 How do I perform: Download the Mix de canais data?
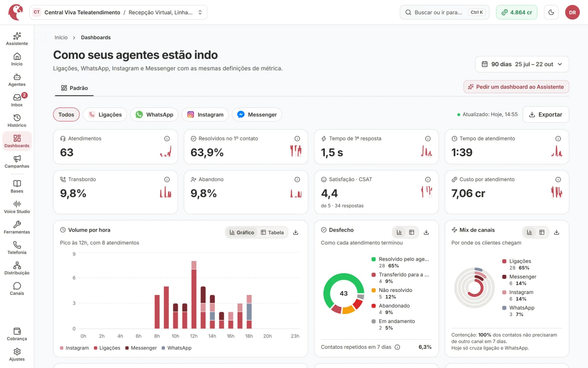tap(556, 232)
